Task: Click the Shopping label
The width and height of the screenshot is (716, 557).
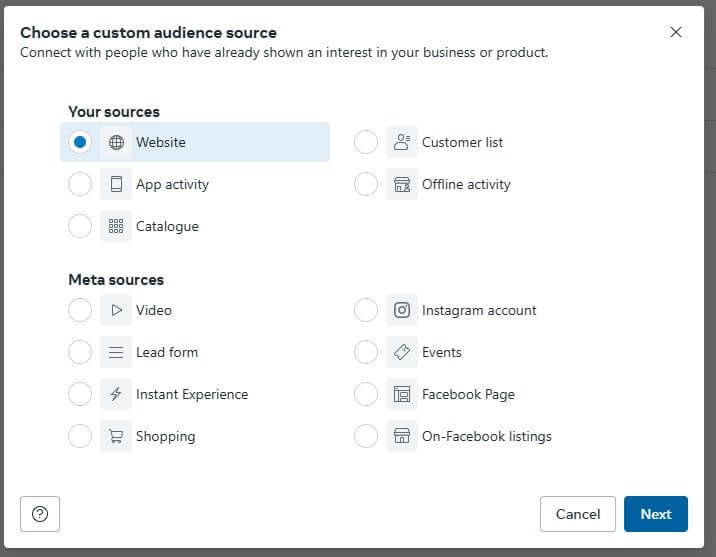Action: point(165,436)
